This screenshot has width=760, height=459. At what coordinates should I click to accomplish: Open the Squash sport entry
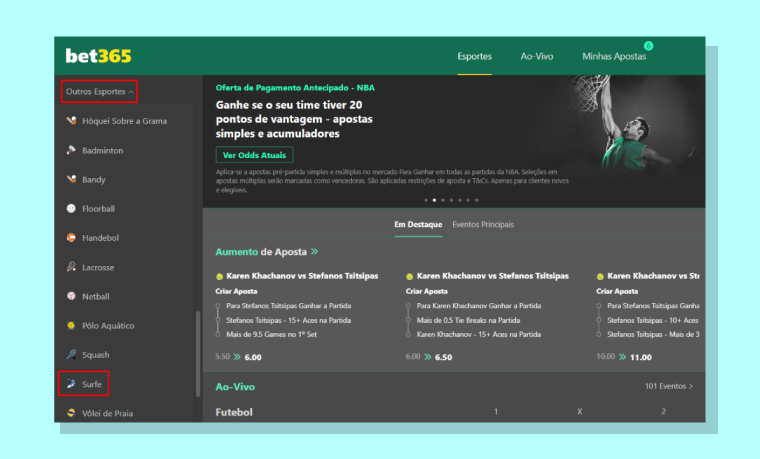pos(95,355)
